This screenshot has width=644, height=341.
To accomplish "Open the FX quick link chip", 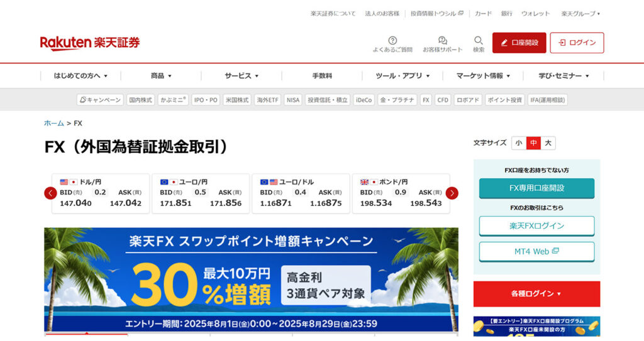I will [x=426, y=100].
